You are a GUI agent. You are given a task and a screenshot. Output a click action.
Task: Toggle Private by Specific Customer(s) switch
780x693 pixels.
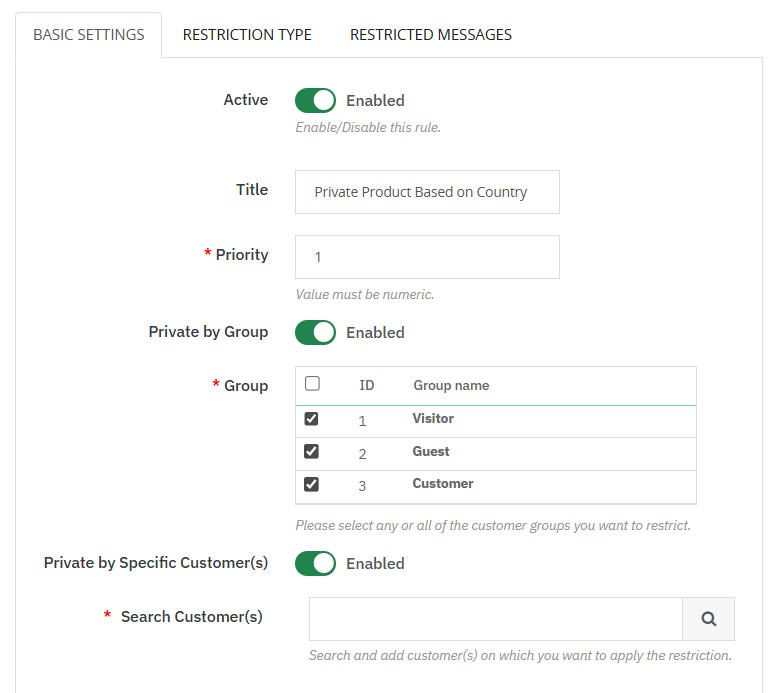[315, 563]
